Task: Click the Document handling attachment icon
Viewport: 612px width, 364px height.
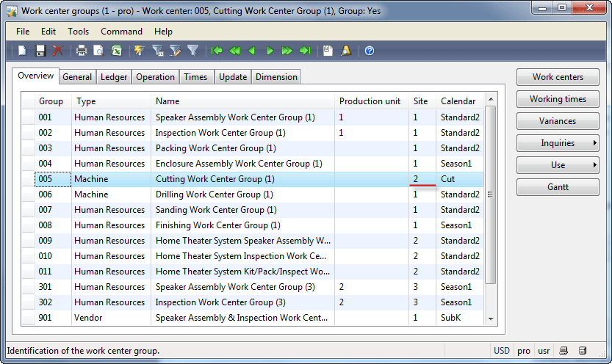Action: [328, 51]
